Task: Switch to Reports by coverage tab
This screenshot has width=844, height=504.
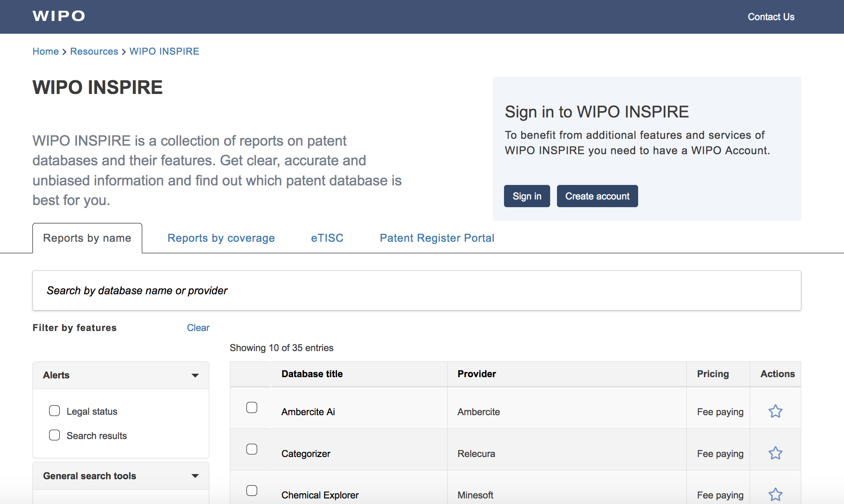Action: 221,238
